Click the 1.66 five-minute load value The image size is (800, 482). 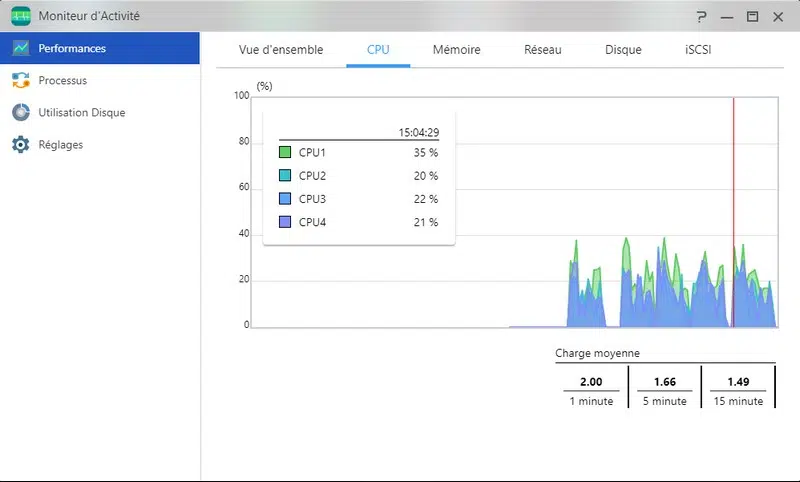(x=665, y=382)
